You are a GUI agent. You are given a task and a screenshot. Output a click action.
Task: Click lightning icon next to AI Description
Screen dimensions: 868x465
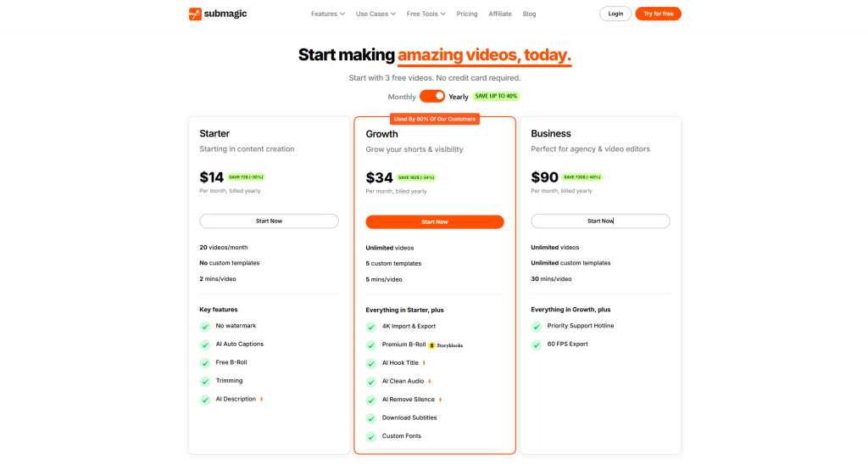point(261,399)
